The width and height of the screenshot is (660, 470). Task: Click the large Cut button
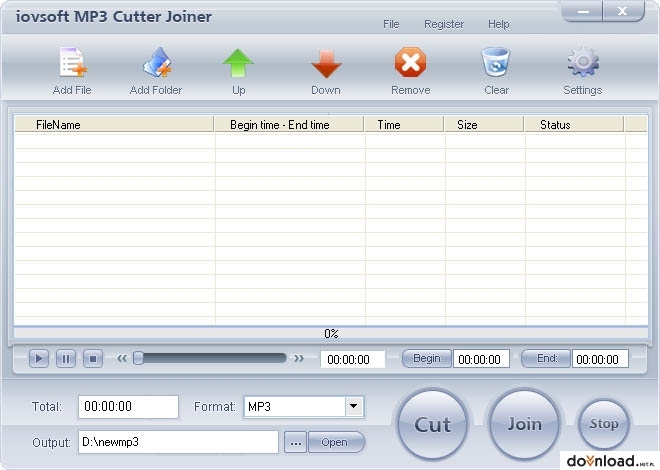pyautogui.click(x=432, y=424)
